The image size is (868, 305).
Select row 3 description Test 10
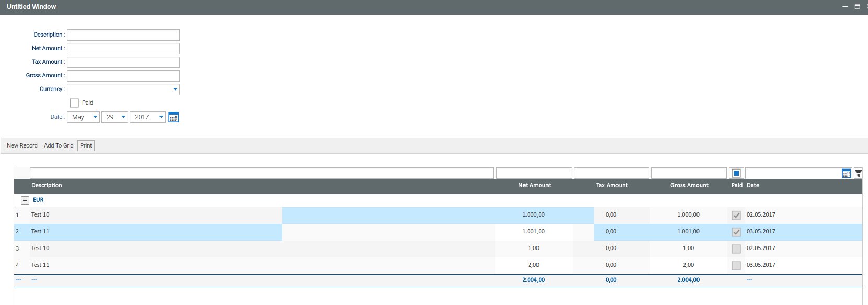point(40,248)
